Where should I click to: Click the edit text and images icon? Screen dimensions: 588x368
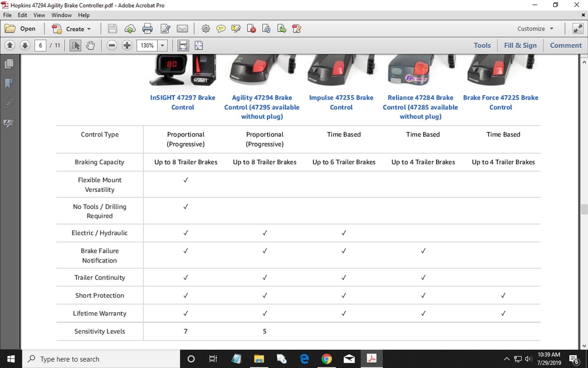(165, 29)
